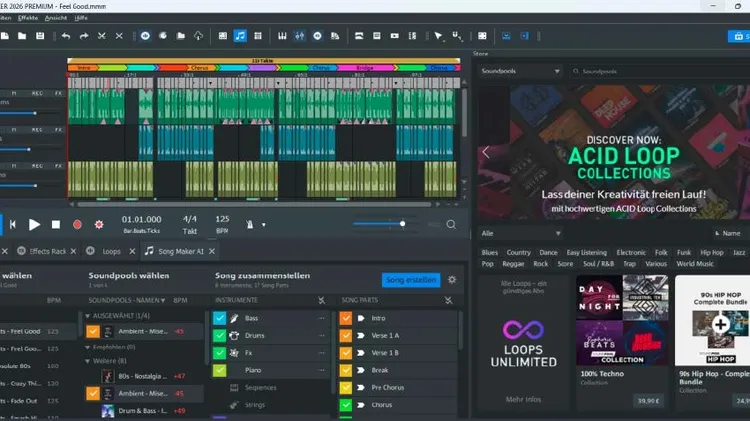Click the Song erstellen button
The height and width of the screenshot is (421, 750).
point(410,280)
